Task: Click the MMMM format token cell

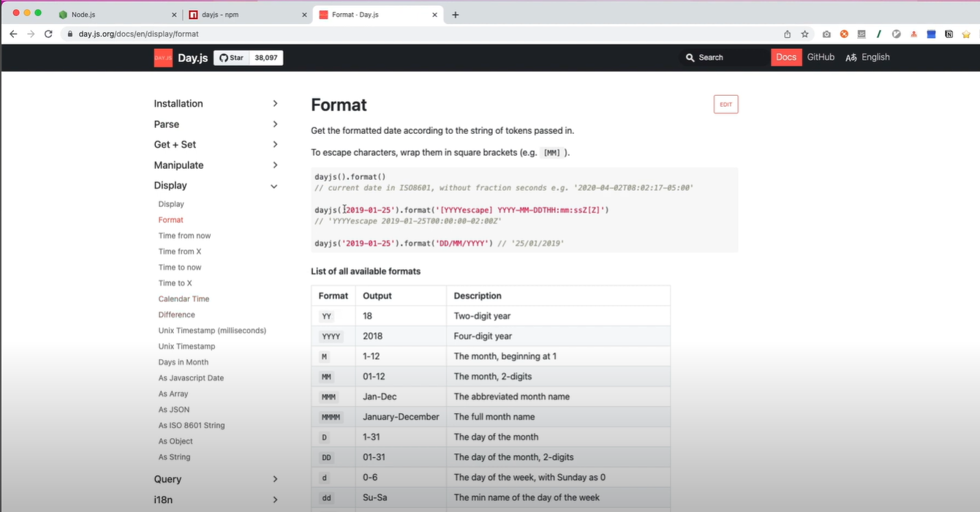Action: coord(333,417)
